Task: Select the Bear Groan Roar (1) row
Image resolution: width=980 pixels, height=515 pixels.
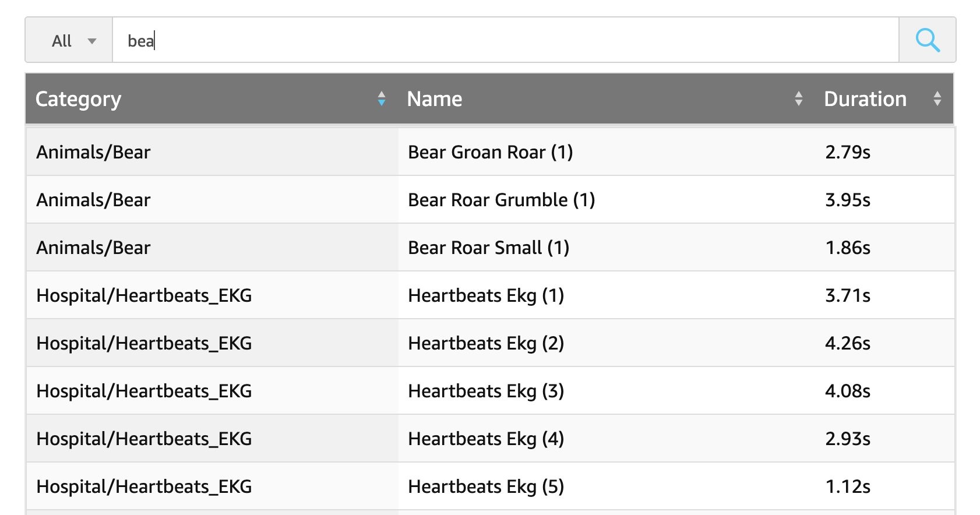Action: point(490,152)
